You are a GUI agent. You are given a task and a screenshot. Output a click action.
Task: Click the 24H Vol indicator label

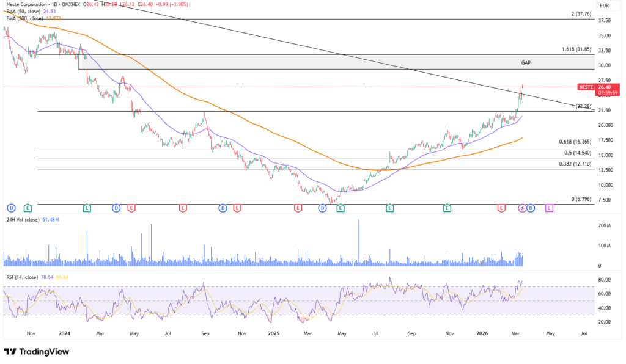coord(23,219)
